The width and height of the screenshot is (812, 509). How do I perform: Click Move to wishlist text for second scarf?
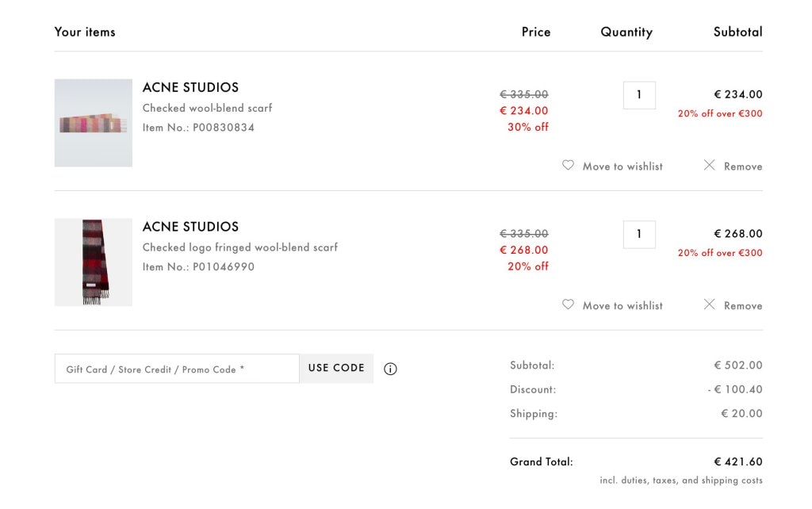pyautogui.click(x=622, y=306)
